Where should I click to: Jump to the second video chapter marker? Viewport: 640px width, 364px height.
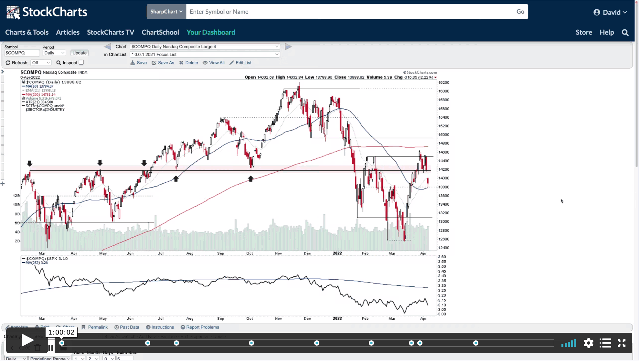tap(148, 343)
